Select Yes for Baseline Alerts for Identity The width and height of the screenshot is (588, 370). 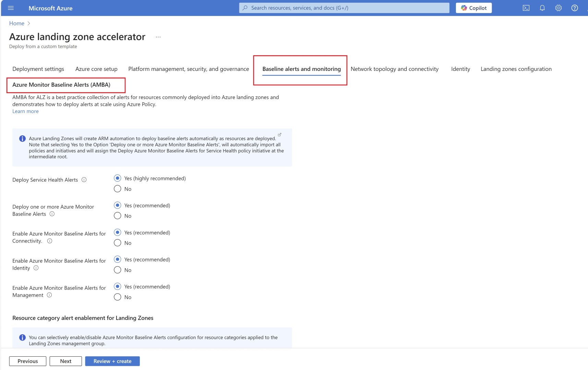coord(118,259)
